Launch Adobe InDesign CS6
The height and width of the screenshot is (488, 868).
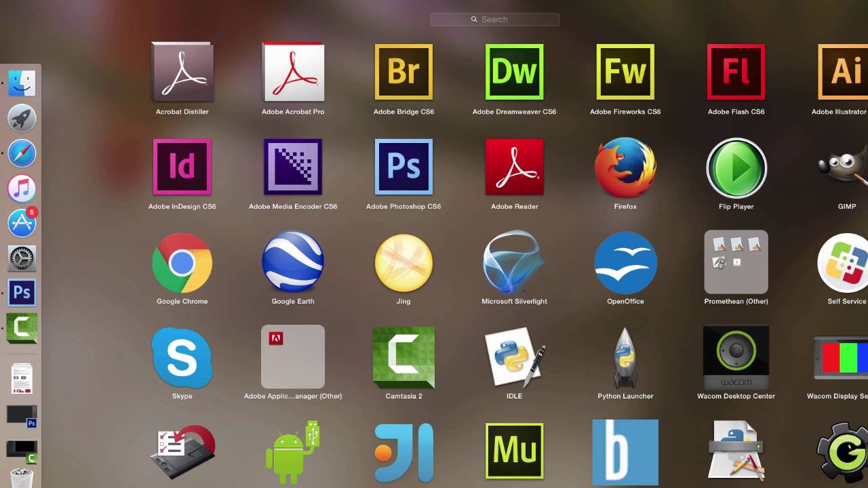pos(182,167)
